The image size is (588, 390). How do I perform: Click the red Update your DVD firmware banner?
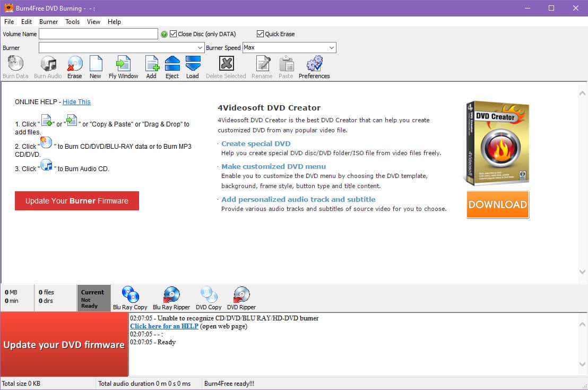[64, 345]
